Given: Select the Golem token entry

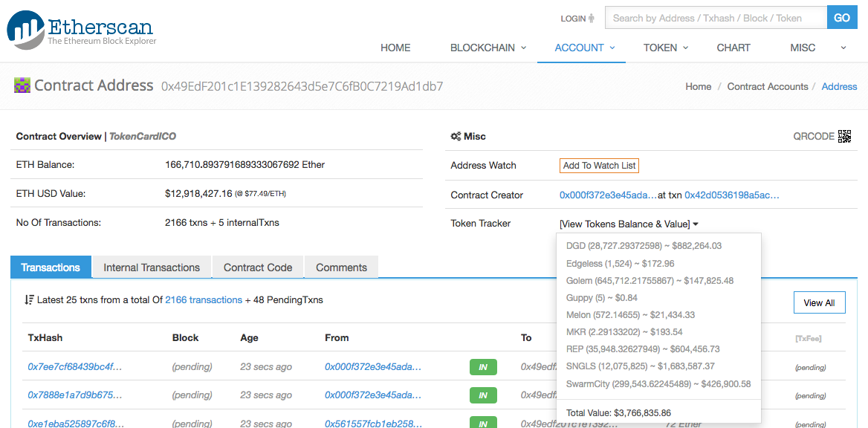Looking at the screenshot, I should point(650,281).
